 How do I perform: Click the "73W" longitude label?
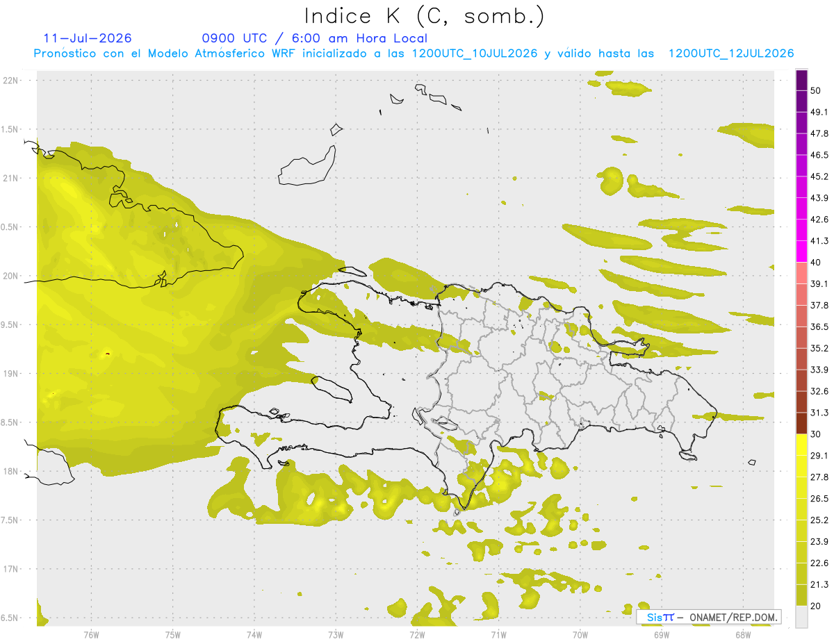(x=336, y=634)
